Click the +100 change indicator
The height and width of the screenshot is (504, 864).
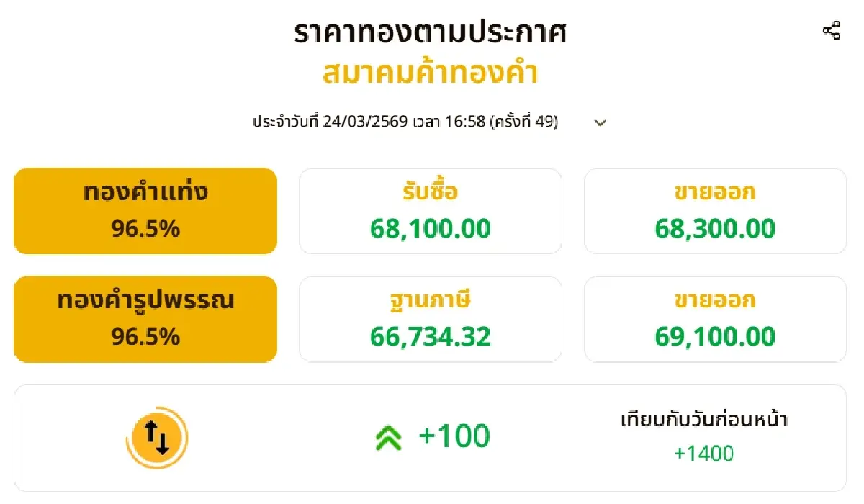click(454, 435)
